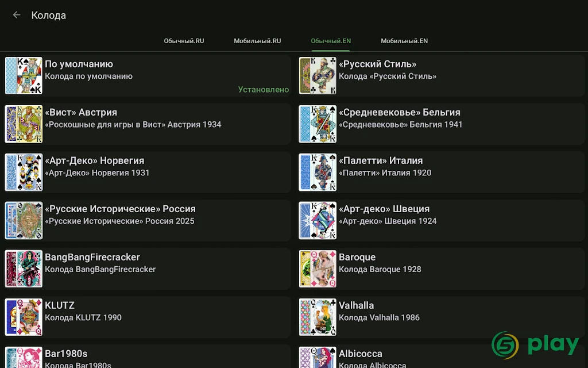Click the Колода Valhalla 1986 subtitle
The image size is (588, 368).
tap(379, 317)
